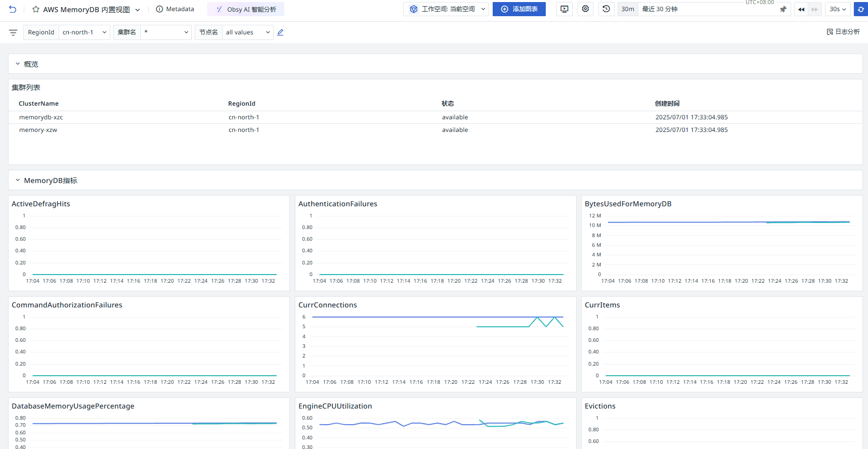Click the 集群列表 panel title
The width and height of the screenshot is (868, 449).
26,87
